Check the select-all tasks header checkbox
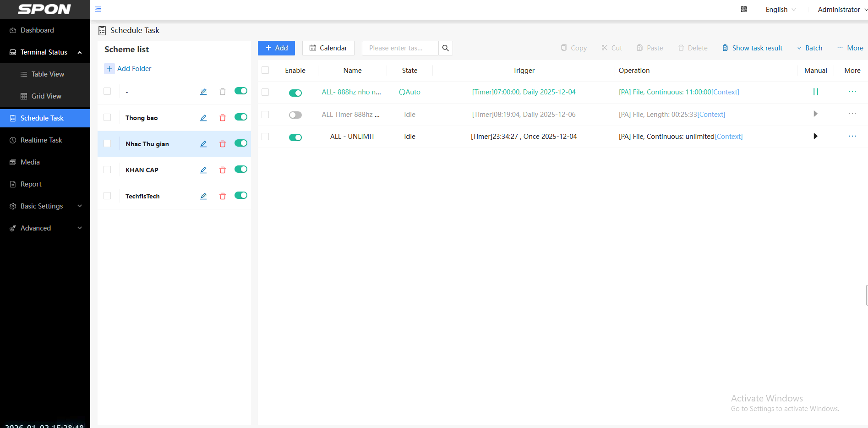The image size is (868, 428). [x=265, y=71]
